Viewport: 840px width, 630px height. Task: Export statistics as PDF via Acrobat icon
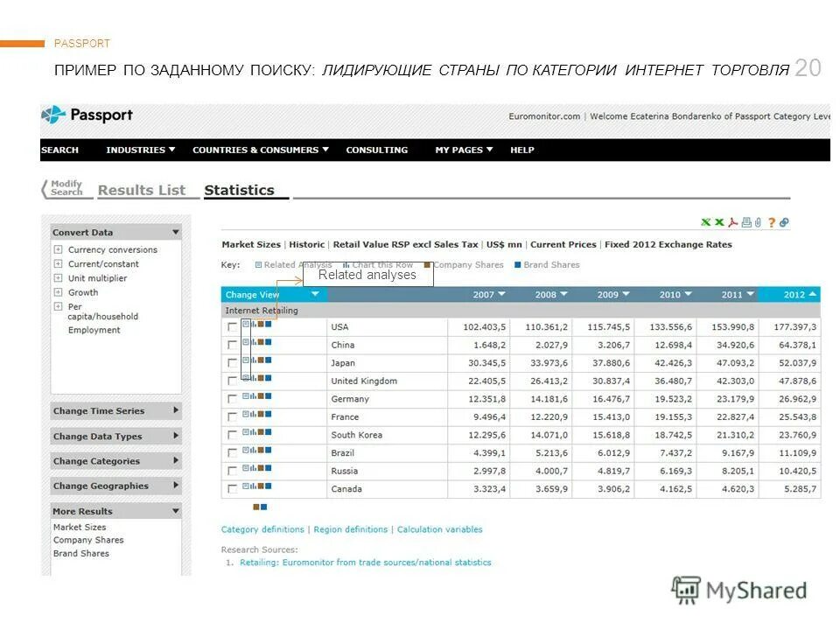point(732,222)
